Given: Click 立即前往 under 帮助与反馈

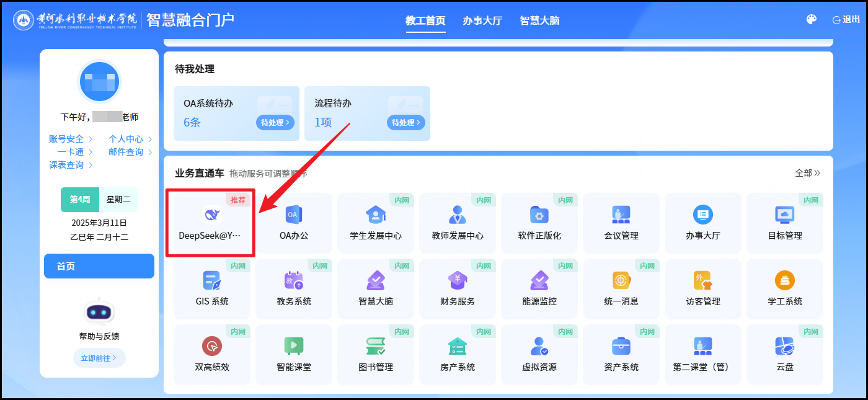Looking at the screenshot, I should 99,358.
